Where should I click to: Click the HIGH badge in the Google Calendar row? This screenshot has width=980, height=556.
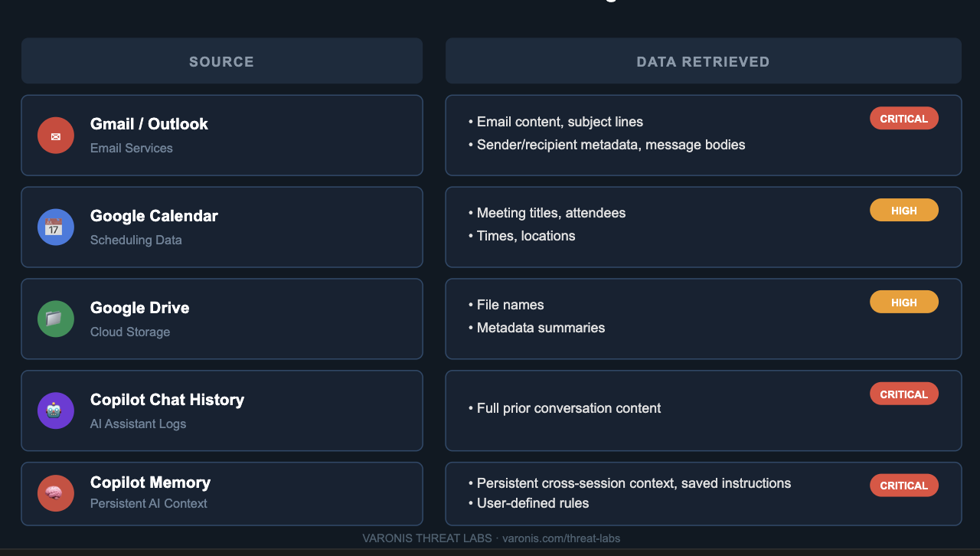click(904, 211)
